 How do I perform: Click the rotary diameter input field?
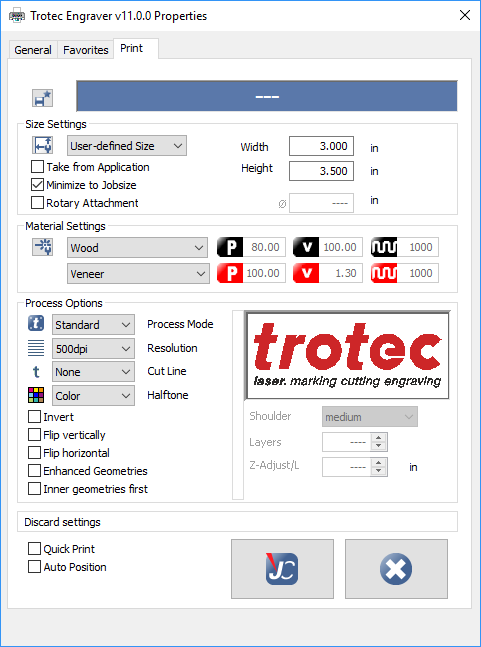click(x=321, y=203)
